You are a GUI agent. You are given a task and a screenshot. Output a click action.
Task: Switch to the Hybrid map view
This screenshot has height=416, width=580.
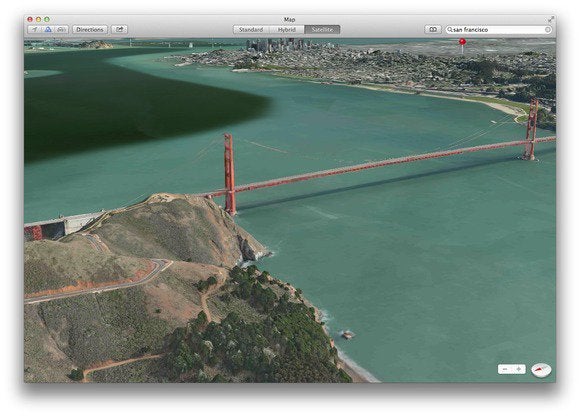click(287, 30)
